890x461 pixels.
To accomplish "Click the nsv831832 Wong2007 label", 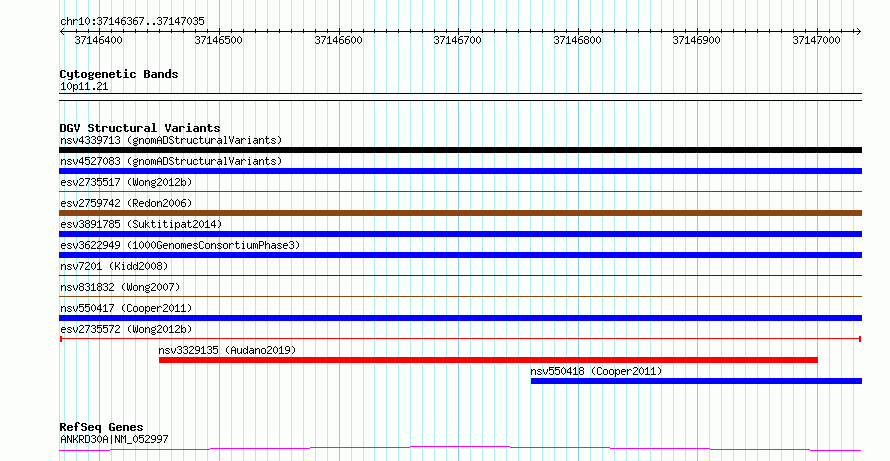I will click(x=120, y=287).
